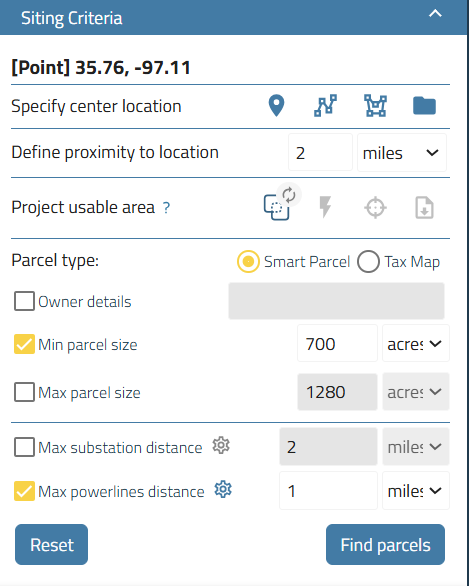Click the Find parcels button
The height and width of the screenshot is (586, 469).
tap(385, 545)
